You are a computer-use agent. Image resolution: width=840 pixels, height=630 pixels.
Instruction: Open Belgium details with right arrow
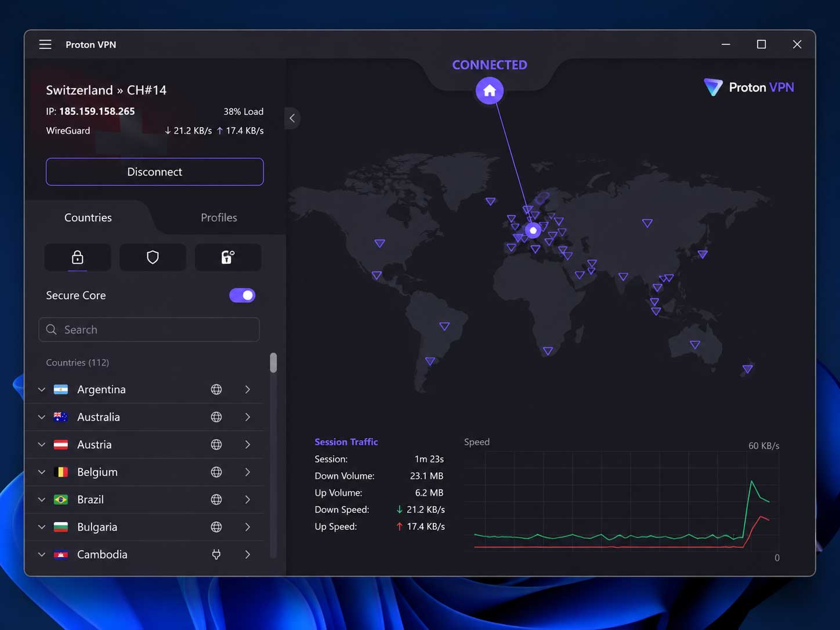point(248,472)
